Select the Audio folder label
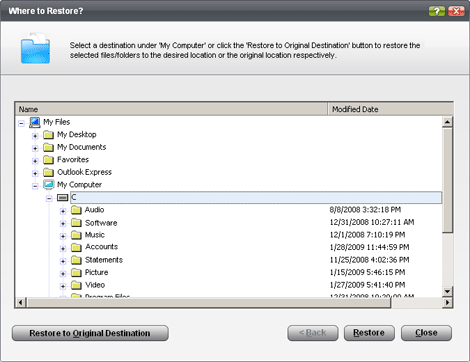The image size is (470, 362). (94, 210)
